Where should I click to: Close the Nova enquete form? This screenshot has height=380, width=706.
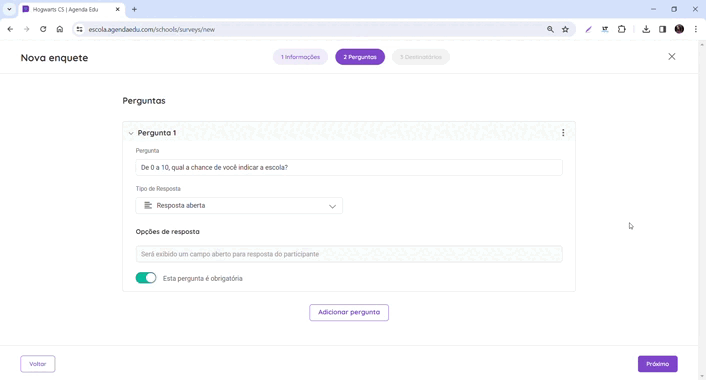click(x=672, y=57)
